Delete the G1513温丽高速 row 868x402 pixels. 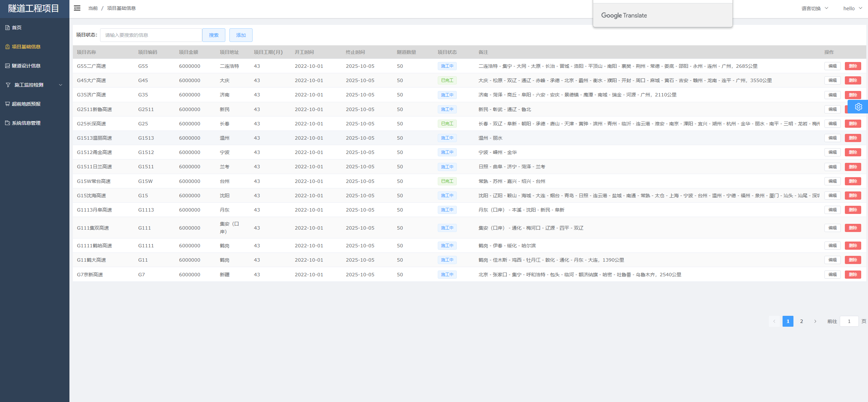(x=853, y=138)
